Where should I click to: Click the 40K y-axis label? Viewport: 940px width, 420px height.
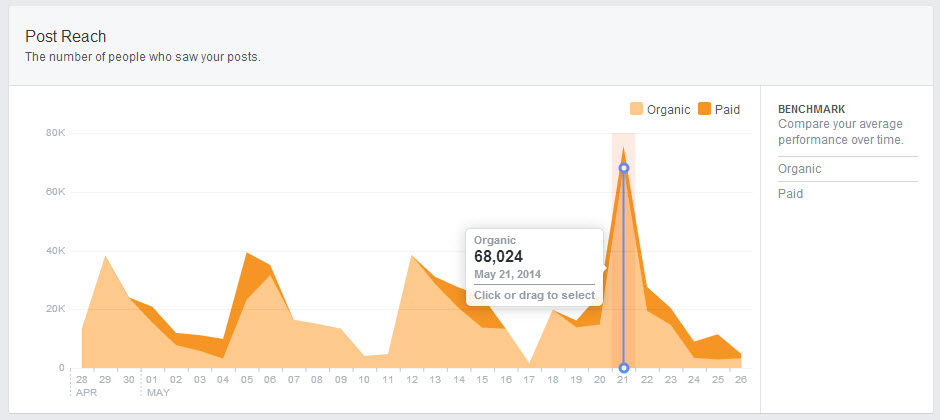click(55, 251)
